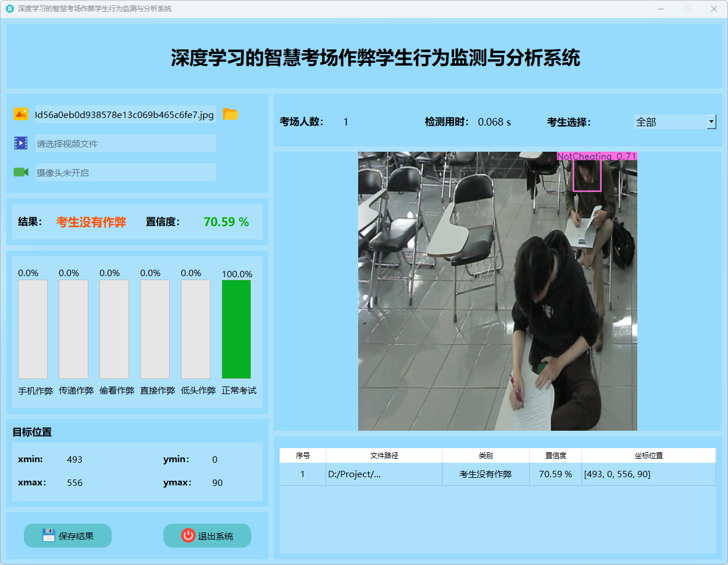Expand the 考生选择 dropdown arrow

pos(711,121)
